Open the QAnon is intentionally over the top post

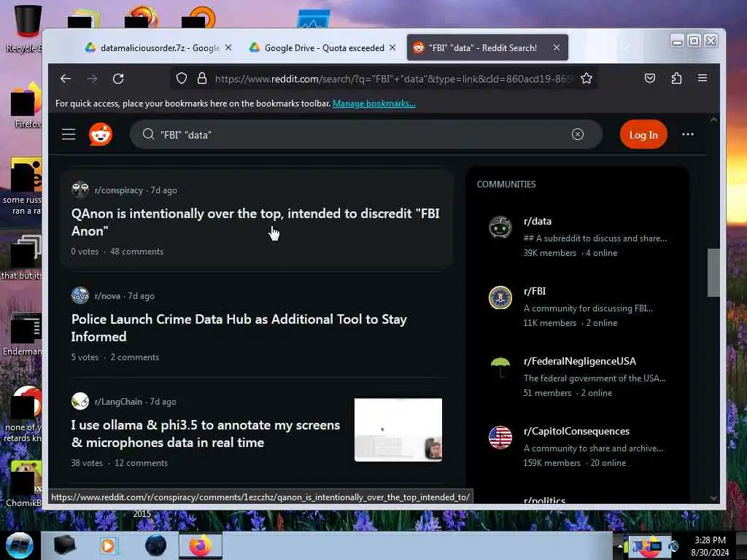tap(255, 222)
